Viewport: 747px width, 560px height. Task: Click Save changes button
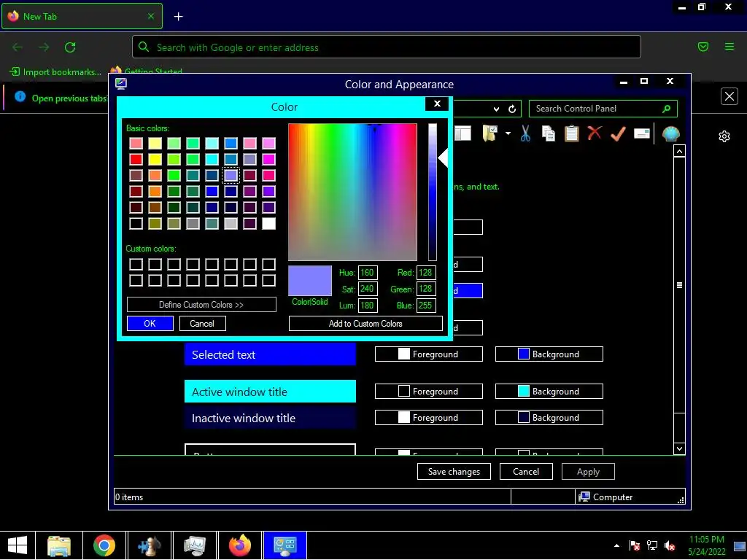coord(454,472)
